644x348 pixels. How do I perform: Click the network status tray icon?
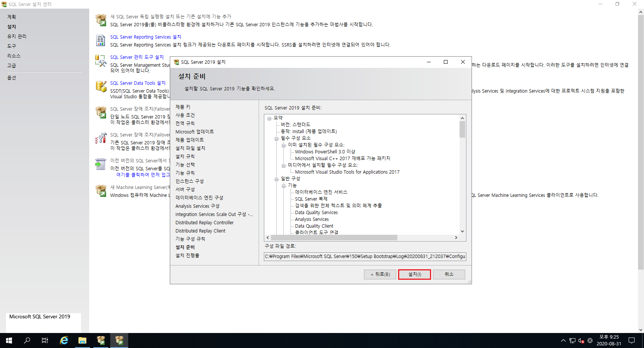(x=572, y=340)
